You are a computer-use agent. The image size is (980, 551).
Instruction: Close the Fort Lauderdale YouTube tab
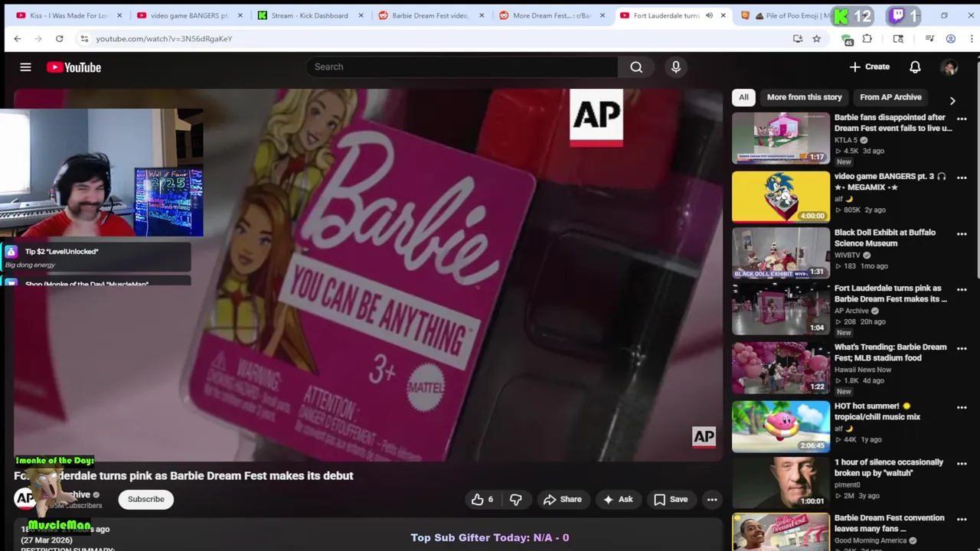723,15
